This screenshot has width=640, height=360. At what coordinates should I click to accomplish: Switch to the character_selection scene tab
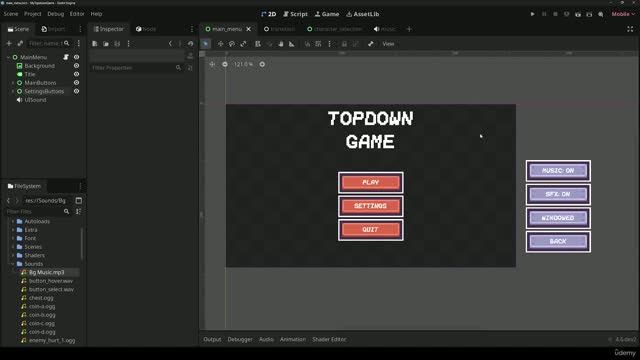334,29
